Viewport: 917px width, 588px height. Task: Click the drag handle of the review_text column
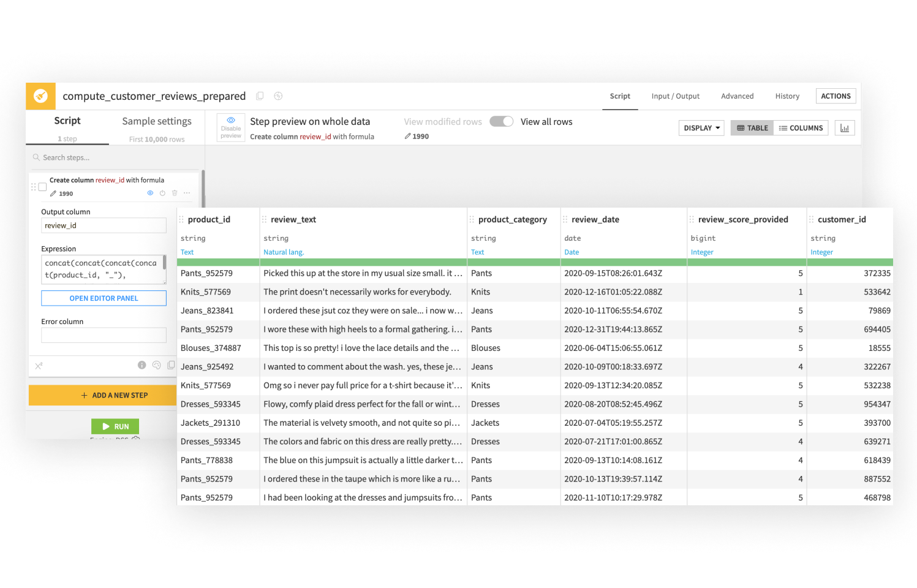(x=264, y=219)
